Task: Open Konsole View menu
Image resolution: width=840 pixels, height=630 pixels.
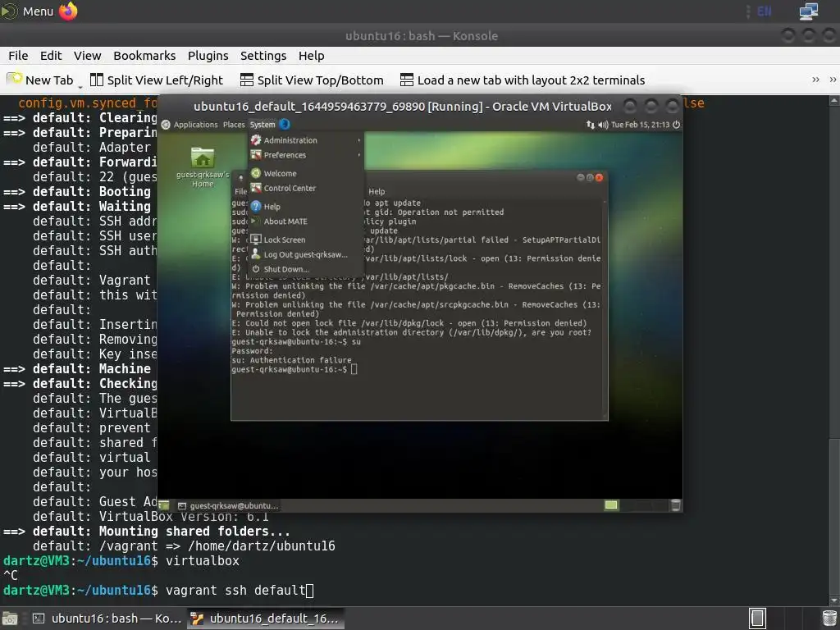Action: (87, 56)
